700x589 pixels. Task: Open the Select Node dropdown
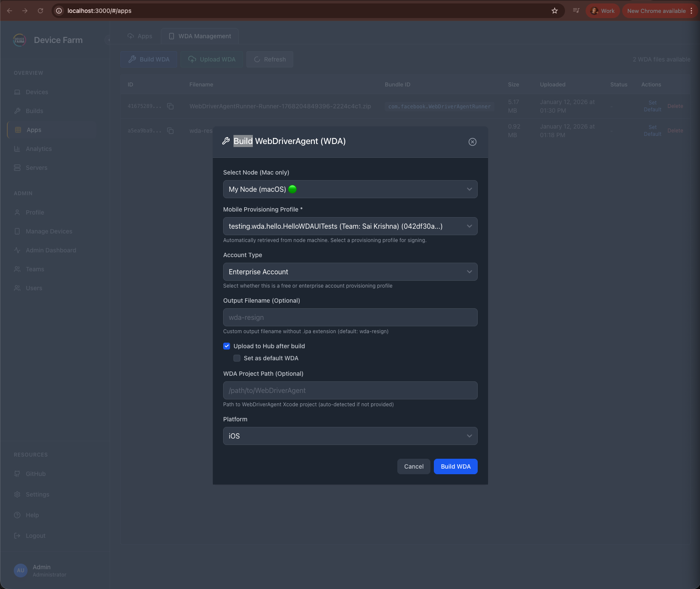click(x=350, y=189)
